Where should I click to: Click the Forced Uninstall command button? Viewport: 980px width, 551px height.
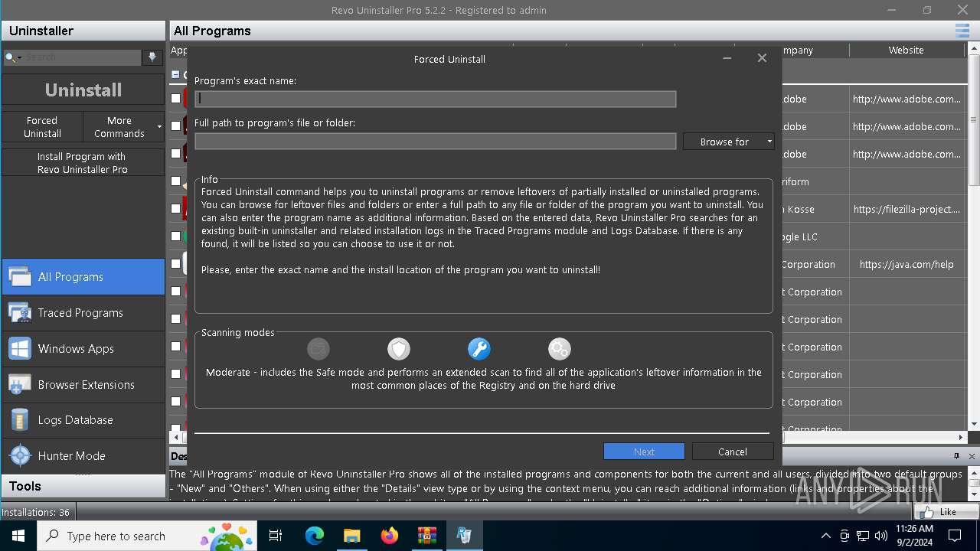pos(42,126)
